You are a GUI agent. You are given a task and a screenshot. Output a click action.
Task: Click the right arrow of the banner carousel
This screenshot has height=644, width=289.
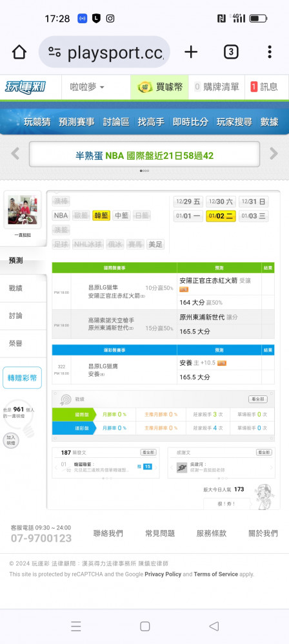point(274,154)
